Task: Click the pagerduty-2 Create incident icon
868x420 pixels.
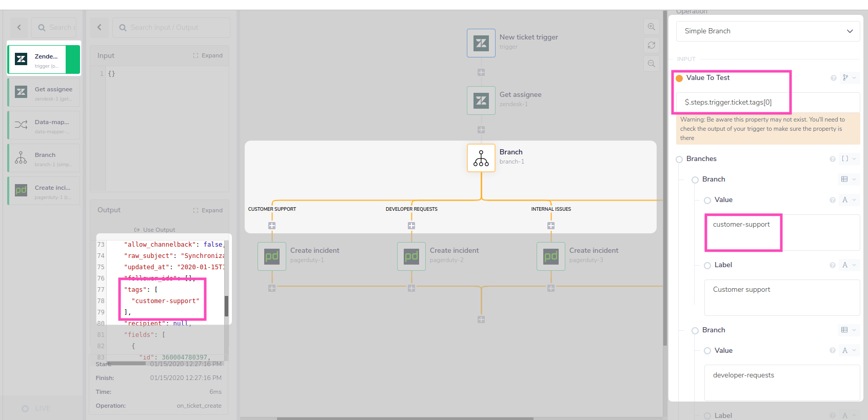Action: [411, 256]
